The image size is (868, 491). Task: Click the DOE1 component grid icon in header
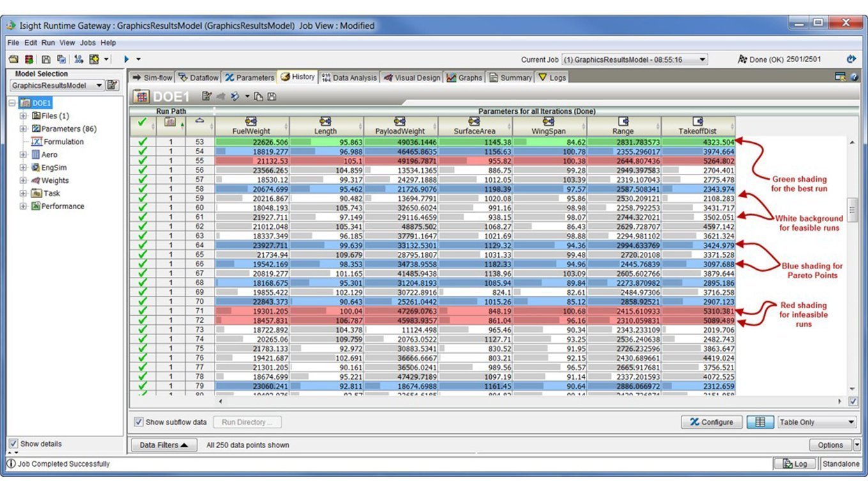(142, 97)
